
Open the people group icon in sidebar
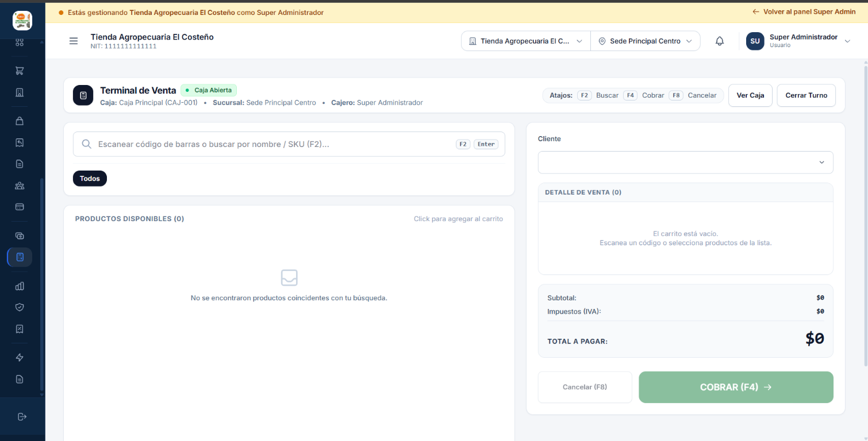click(x=20, y=185)
